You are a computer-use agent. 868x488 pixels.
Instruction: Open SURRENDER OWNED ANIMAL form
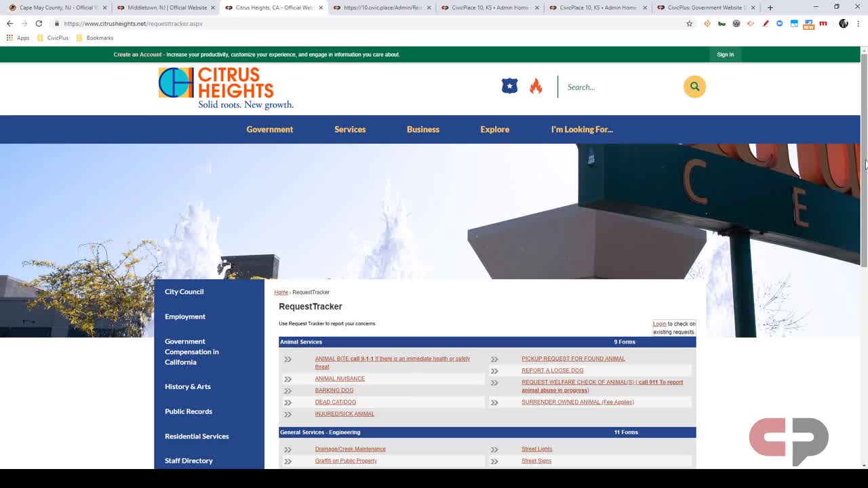pos(578,402)
